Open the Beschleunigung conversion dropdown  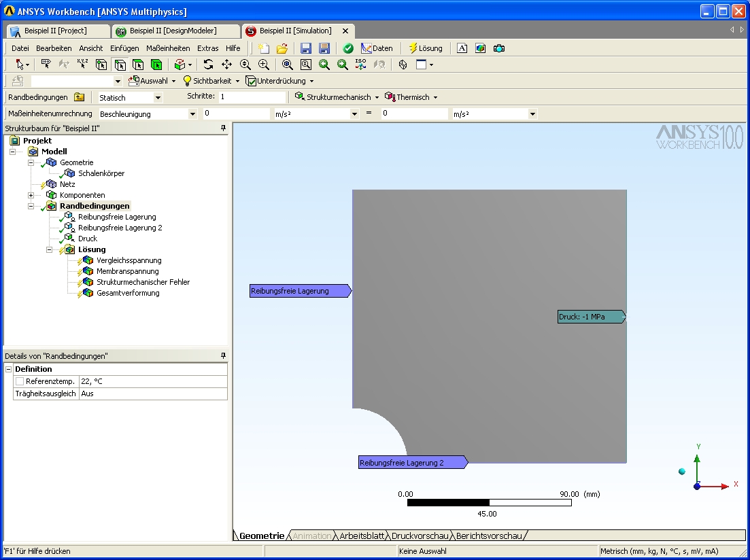[x=192, y=113]
